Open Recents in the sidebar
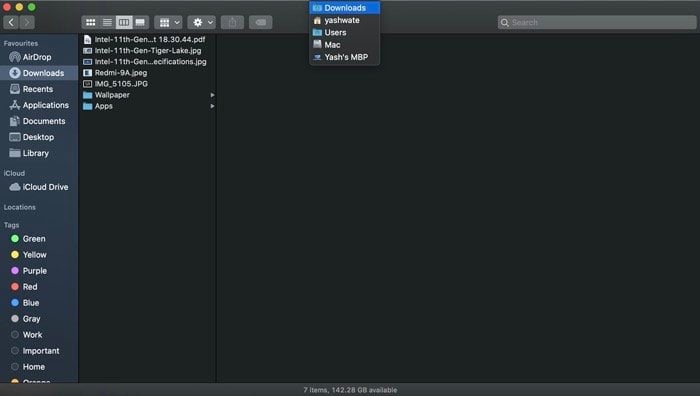Viewport: 700px width, 396px height. point(39,89)
